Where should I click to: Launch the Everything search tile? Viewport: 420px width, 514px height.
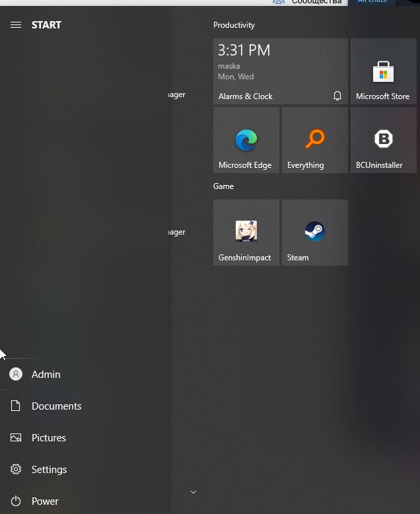[315, 140]
